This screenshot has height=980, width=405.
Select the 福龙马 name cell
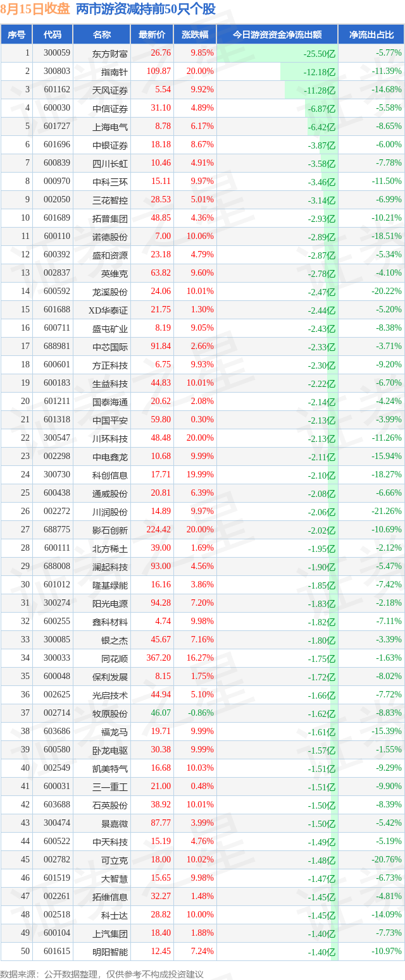click(115, 732)
